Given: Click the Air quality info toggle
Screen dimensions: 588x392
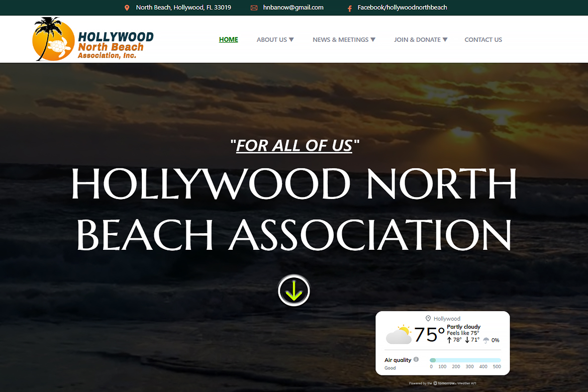Looking at the screenshot, I should (x=416, y=359).
